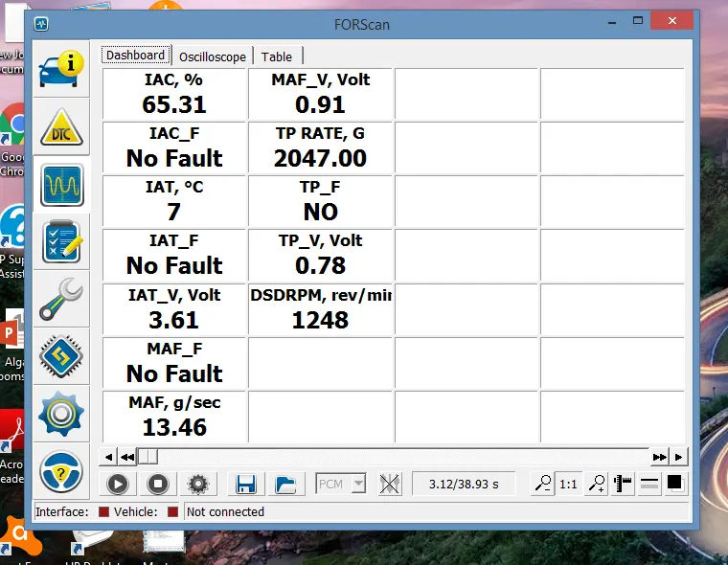Screen dimensions: 728x565
Task: Click the Interface status red indicator
Action: pyautogui.click(x=104, y=511)
